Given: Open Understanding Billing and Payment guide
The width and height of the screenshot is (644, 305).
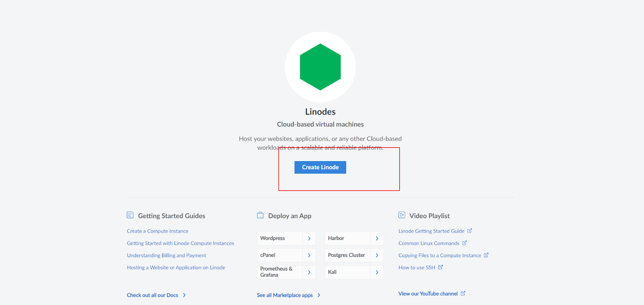Looking at the screenshot, I should click(166, 255).
